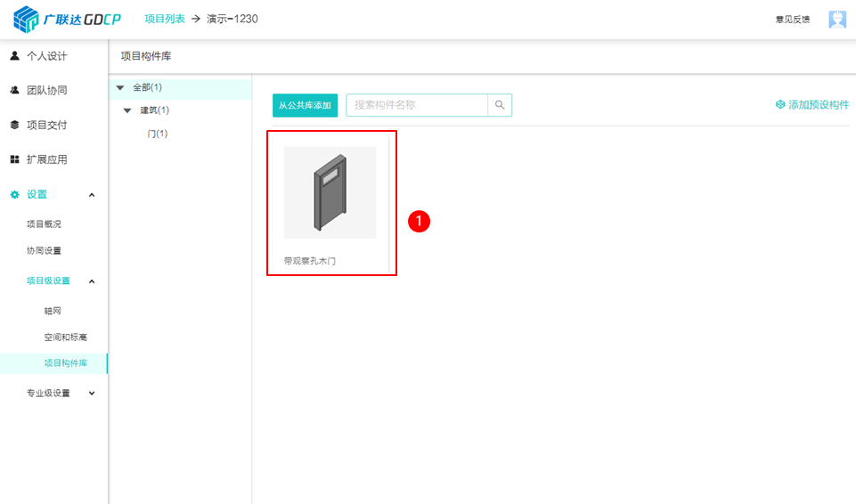
Task: Collapse the 项目级设置 chevron
Action: coord(92,281)
